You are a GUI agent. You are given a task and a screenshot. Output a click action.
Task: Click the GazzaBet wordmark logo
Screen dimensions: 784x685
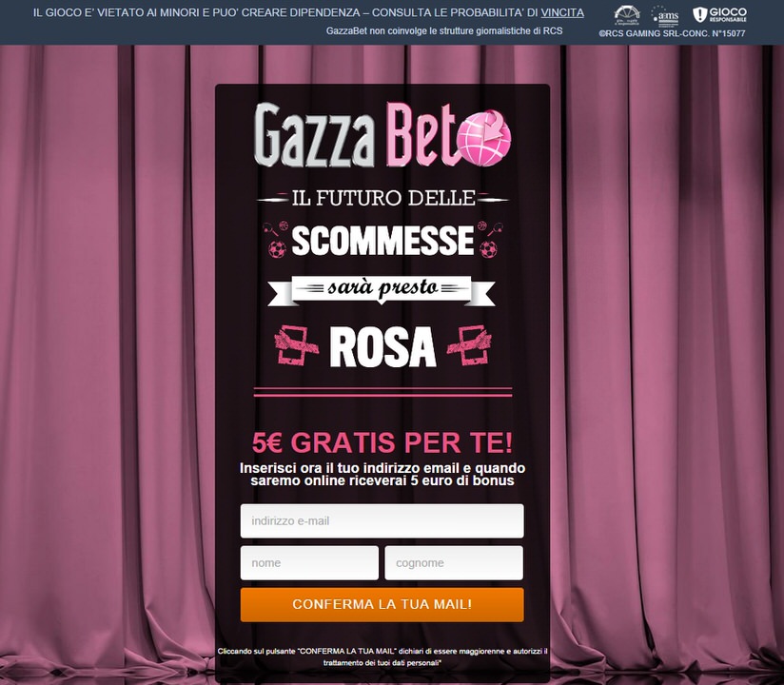click(382, 135)
